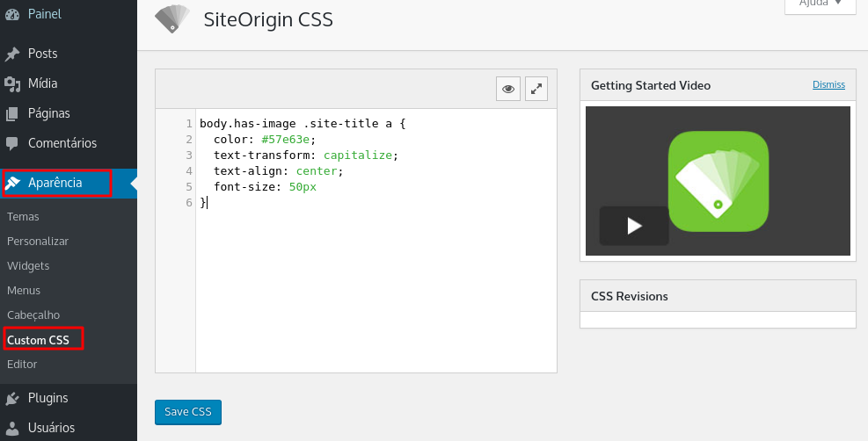Select Custom CSS in the submenu
Viewport: 868px width, 441px height.
(38, 340)
